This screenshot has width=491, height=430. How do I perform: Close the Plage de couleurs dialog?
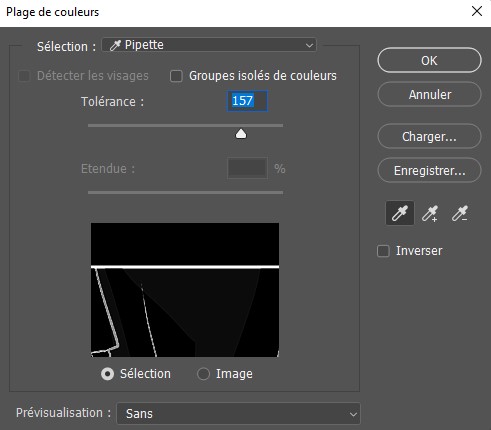[477, 11]
